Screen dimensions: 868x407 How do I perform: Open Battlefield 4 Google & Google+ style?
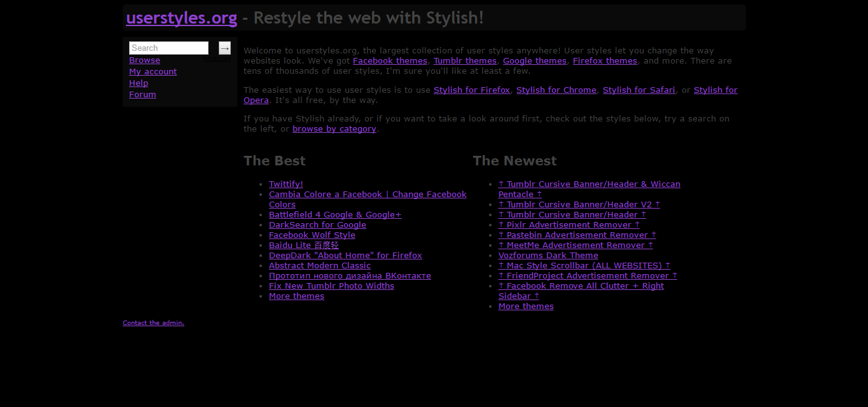[335, 215]
